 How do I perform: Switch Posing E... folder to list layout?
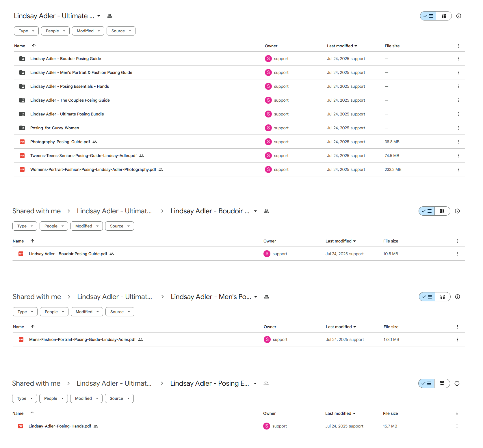(426, 383)
